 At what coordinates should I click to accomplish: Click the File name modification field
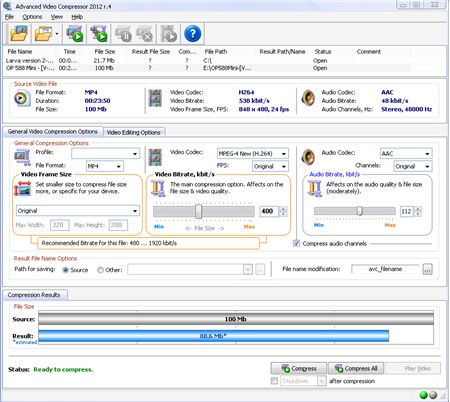click(x=385, y=269)
